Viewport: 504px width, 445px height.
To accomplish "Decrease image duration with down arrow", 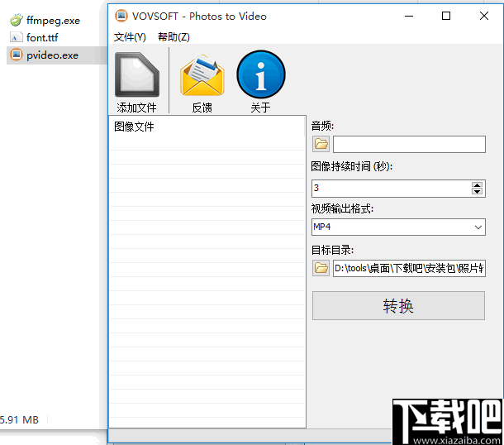I will [477, 191].
